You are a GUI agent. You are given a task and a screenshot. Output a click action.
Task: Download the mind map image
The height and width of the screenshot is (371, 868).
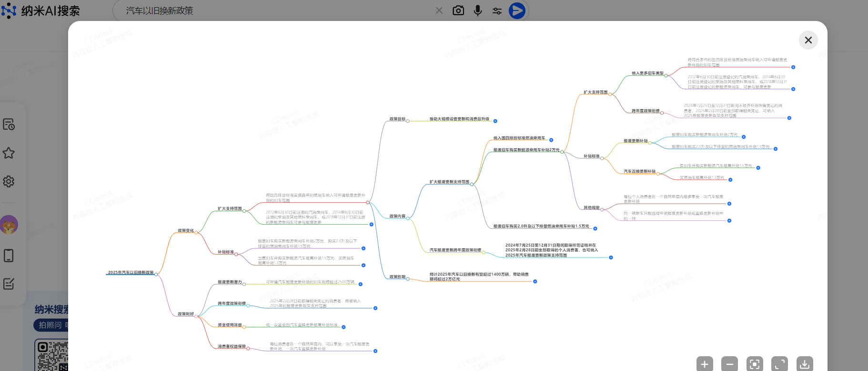coord(805,364)
